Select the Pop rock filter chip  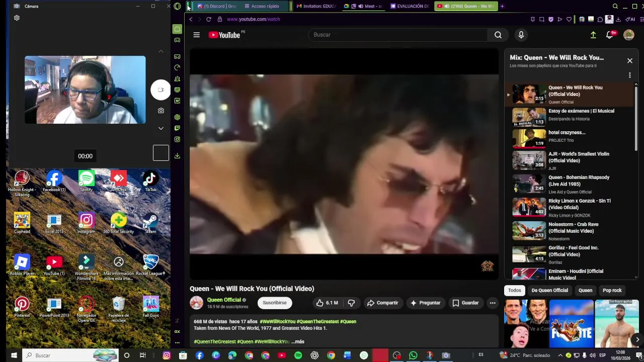click(x=612, y=290)
